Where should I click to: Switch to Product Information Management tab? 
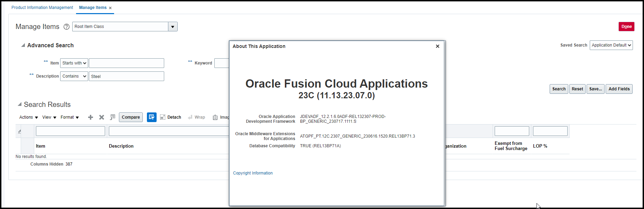tap(42, 8)
